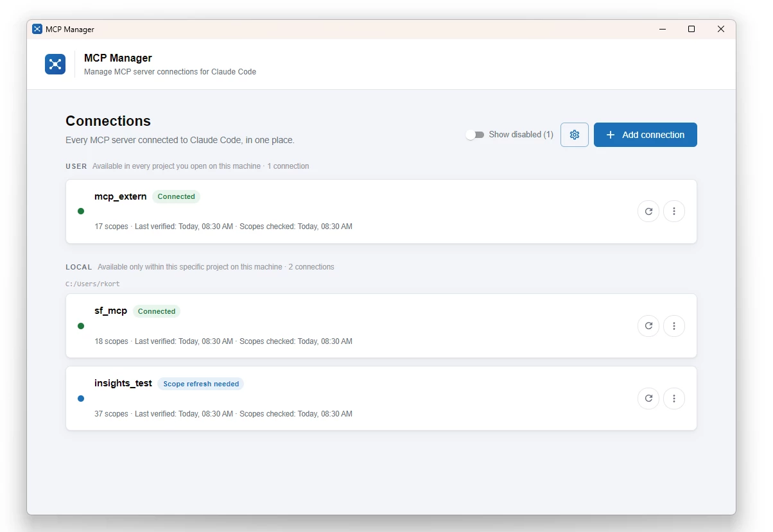This screenshot has width=773, height=532.
Task: Open more options for insights_test
Action: pos(674,399)
